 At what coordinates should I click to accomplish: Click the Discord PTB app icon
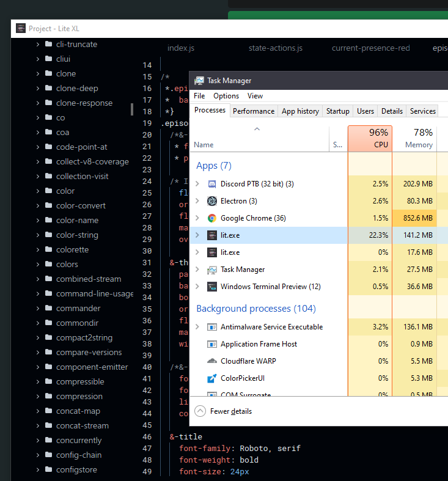[x=211, y=184]
